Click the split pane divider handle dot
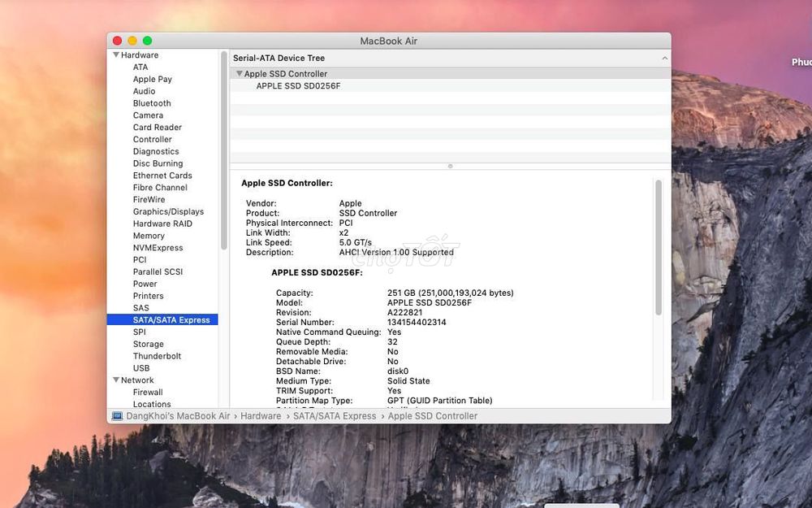Viewport: 812px width, 508px height. [450, 167]
